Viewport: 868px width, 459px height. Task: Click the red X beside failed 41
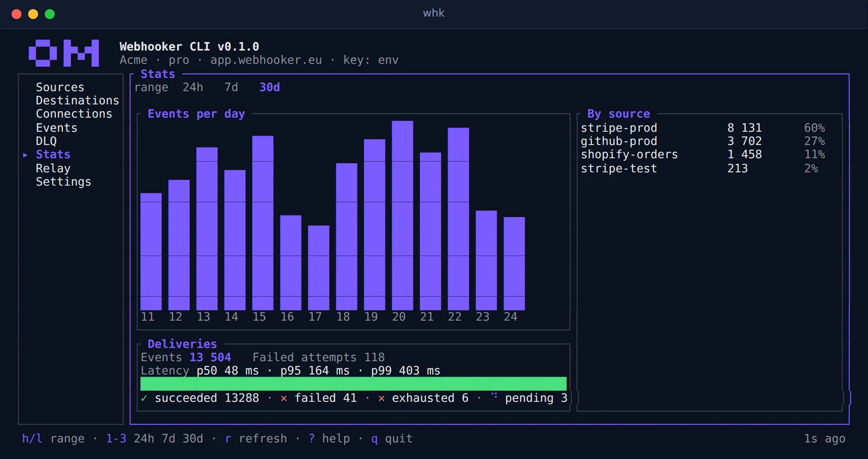[x=284, y=399]
